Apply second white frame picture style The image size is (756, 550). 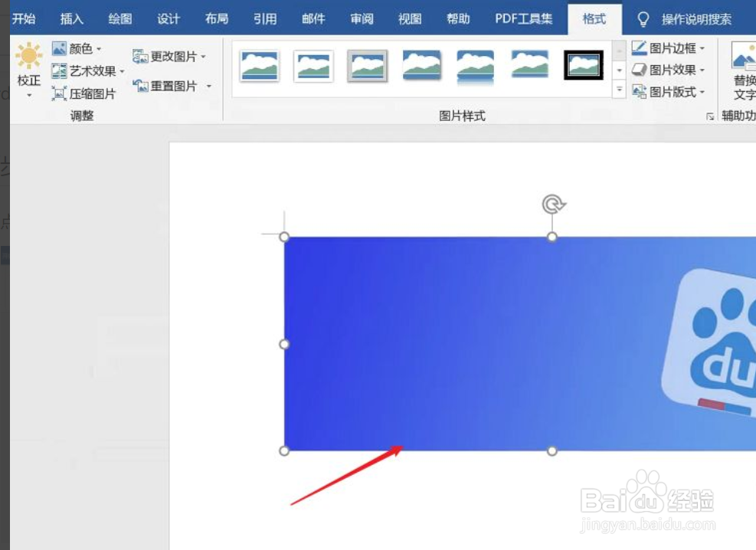point(313,66)
